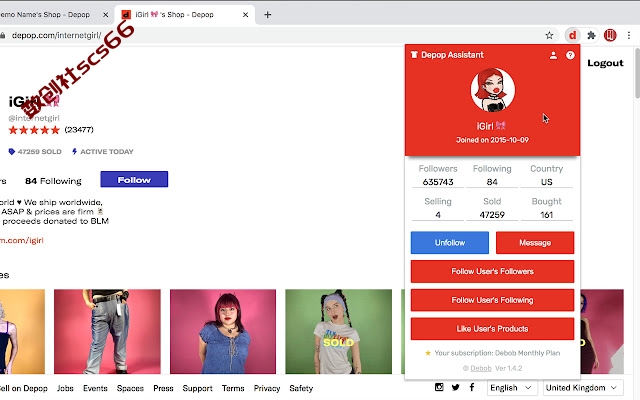Screen dimensions: 640x400
Task: Close the Name's Shop - Depop tab
Action: pos(105,15)
